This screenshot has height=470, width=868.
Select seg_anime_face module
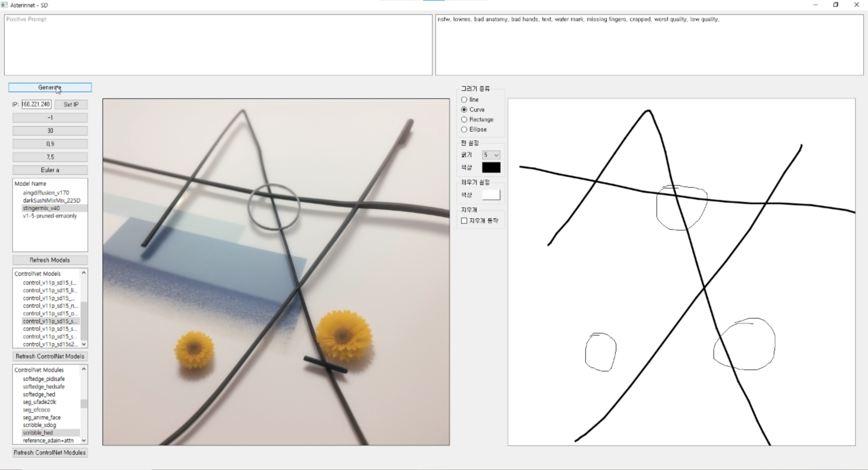[x=42, y=417]
